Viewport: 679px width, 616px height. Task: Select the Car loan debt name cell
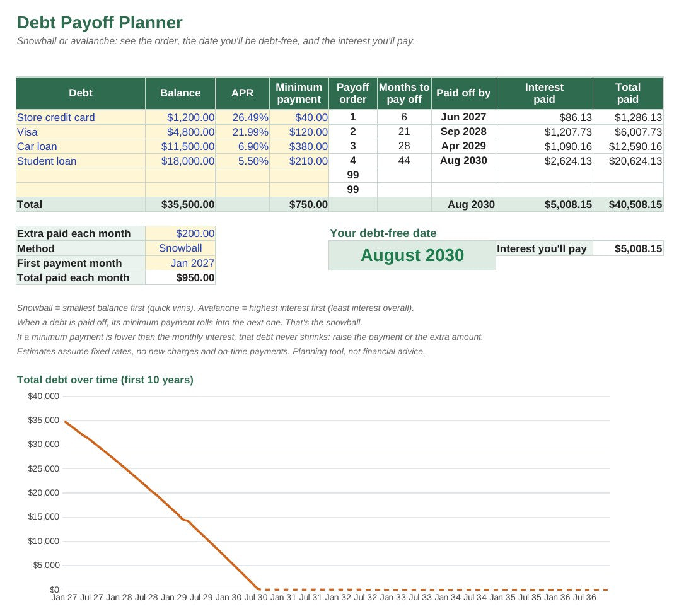click(81, 146)
